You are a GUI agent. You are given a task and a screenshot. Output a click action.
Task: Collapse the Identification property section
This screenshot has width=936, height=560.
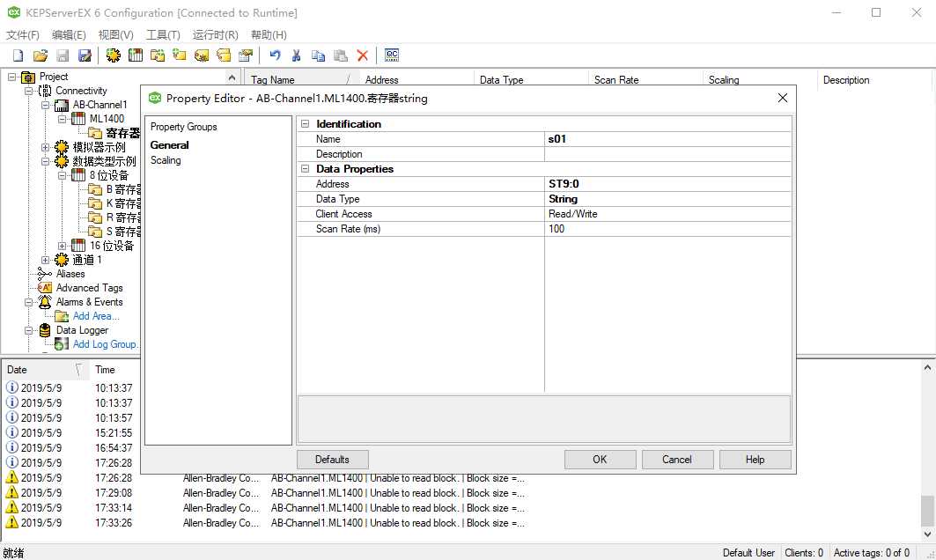[x=305, y=124]
